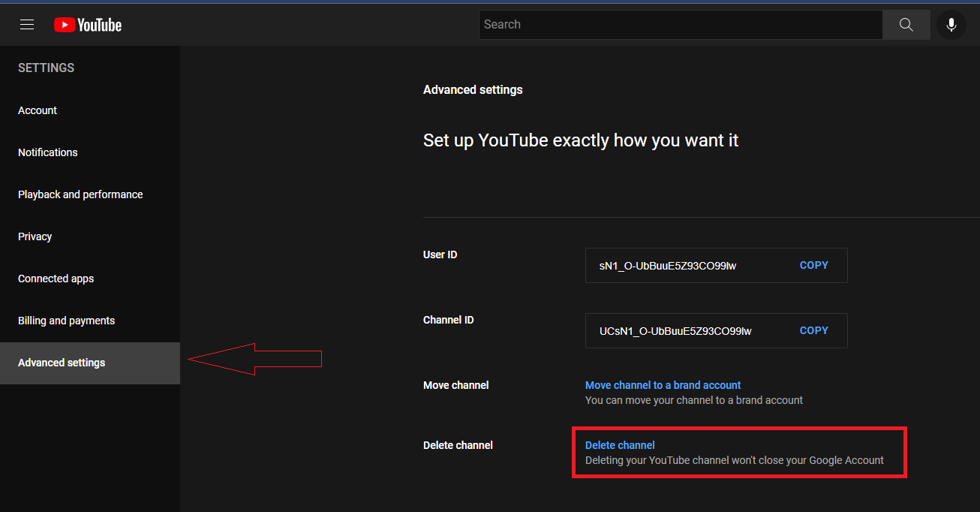Click the Advanced settings page heading
Viewport: 980px width, 512px height.
[473, 89]
